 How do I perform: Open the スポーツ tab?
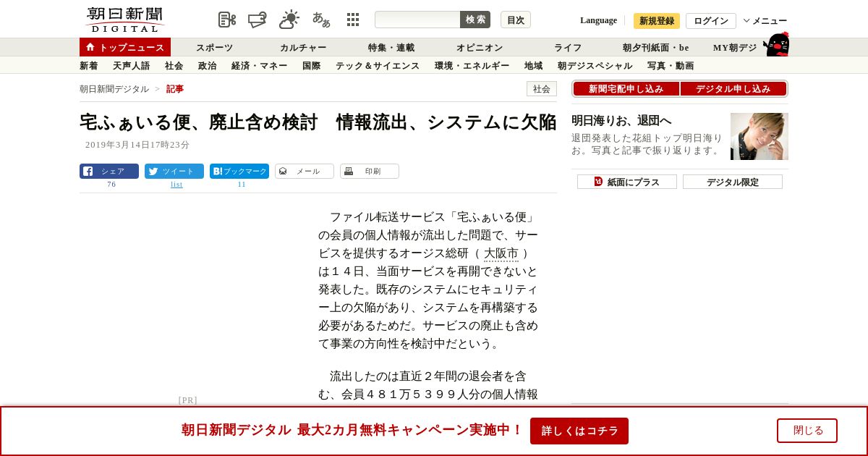(x=215, y=47)
